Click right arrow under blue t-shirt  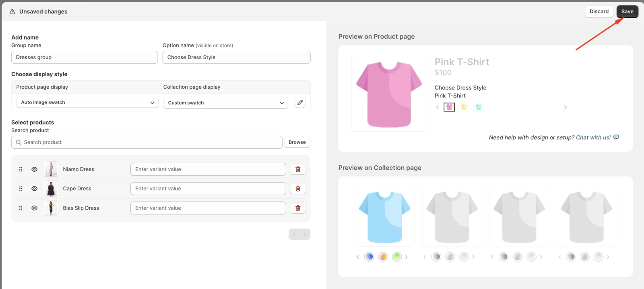pos(407,257)
